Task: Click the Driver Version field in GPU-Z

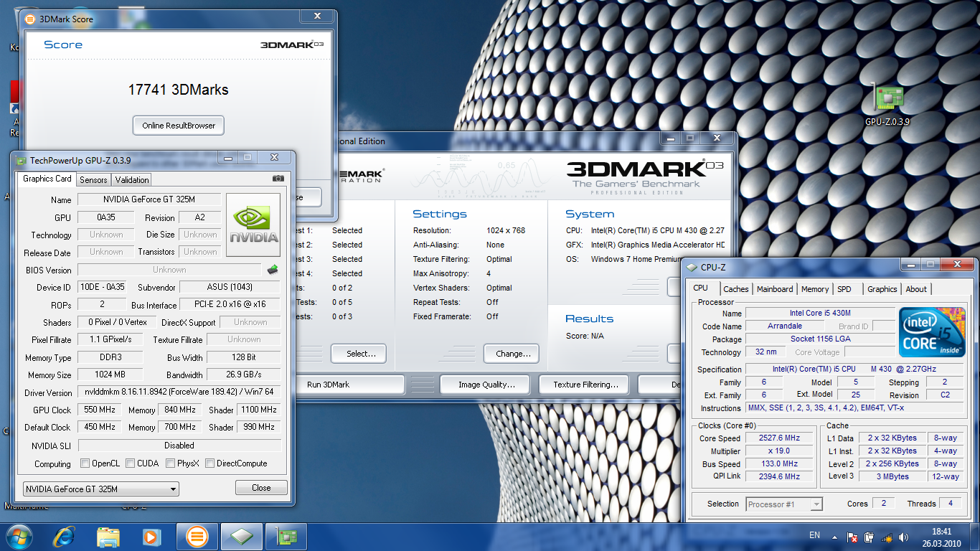Action: coord(179,392)
